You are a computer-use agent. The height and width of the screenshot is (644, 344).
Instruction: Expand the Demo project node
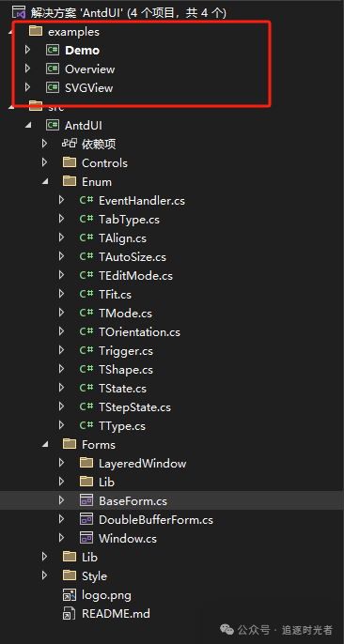pos(27,50)
